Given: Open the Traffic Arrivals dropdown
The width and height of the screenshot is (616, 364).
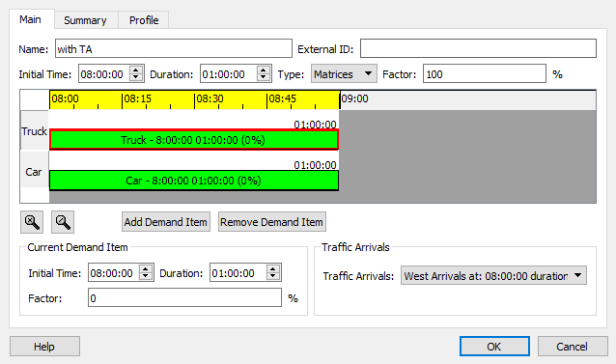Looking at the screenshot, I should coord(493,275).
